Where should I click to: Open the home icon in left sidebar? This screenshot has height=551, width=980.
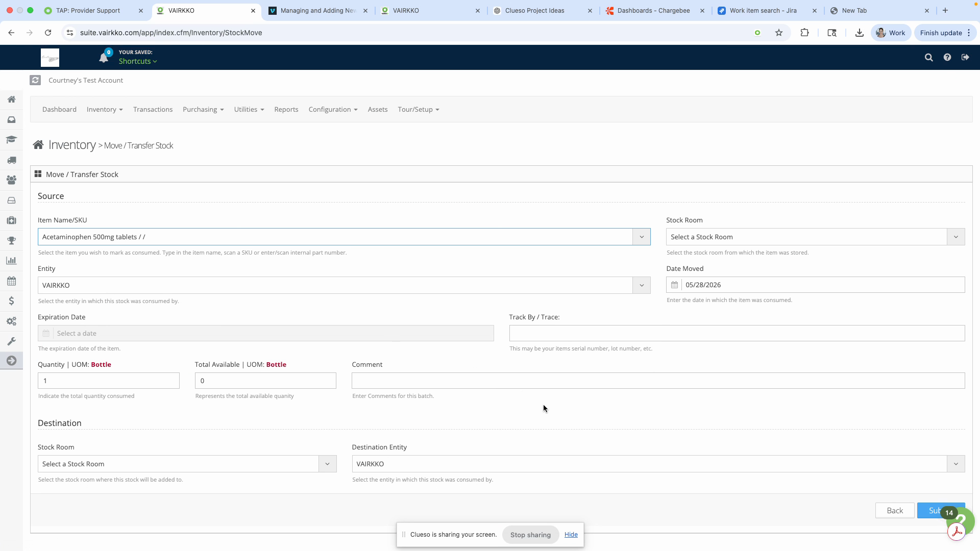pos(11,99)
